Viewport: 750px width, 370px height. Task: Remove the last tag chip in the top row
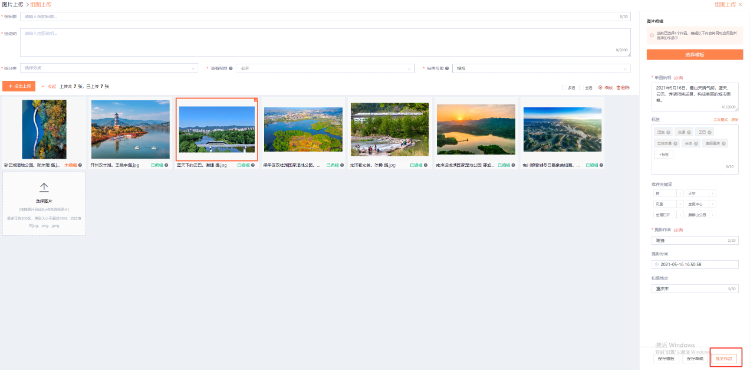[709, 132]
